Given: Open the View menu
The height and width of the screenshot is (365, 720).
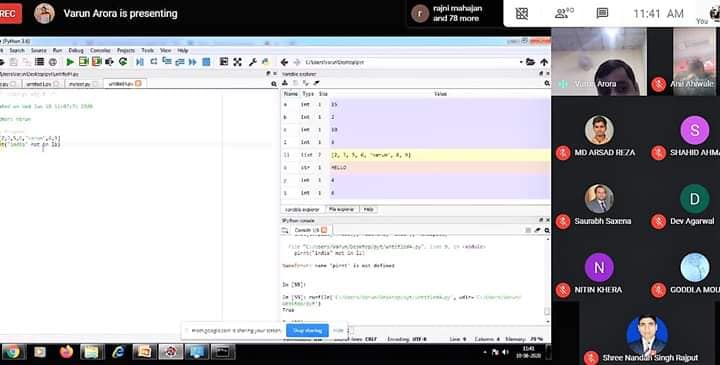Looking at the screenshot, I should click(x=165, y=50).
